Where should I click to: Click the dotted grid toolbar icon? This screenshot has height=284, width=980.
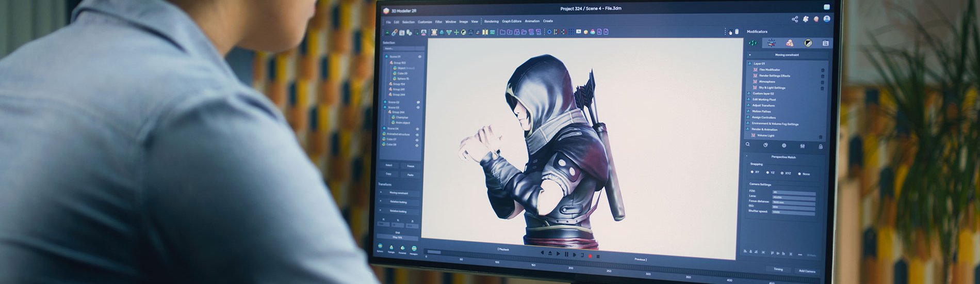click(x=571, y=32)
